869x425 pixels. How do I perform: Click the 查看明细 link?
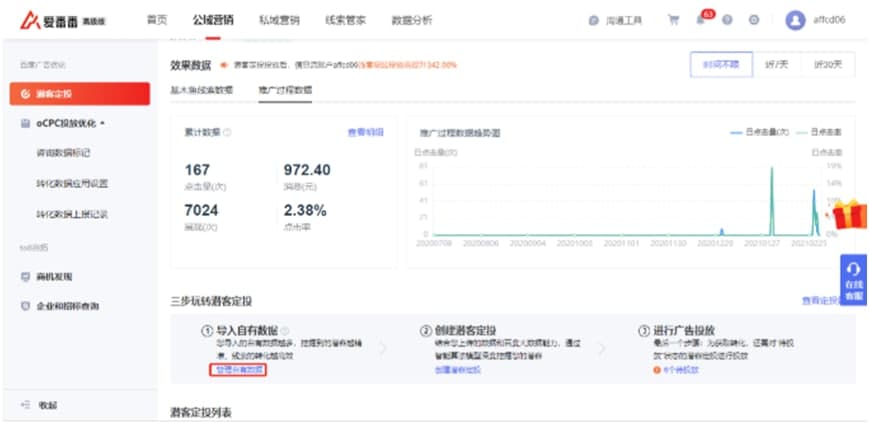(x=365, y=132)
